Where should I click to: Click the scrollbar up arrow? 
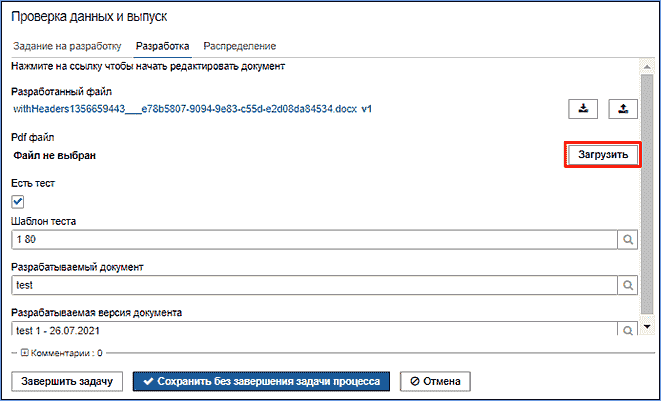646,66
